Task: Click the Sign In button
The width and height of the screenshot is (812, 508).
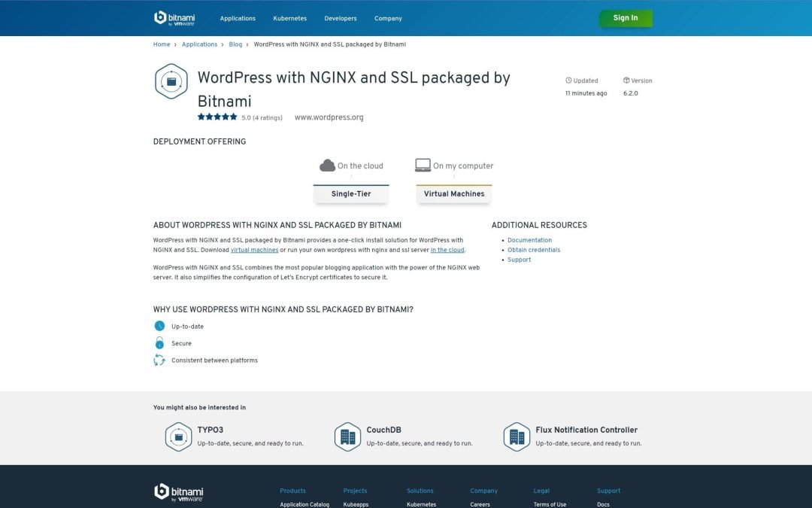Action: (626, 18)
